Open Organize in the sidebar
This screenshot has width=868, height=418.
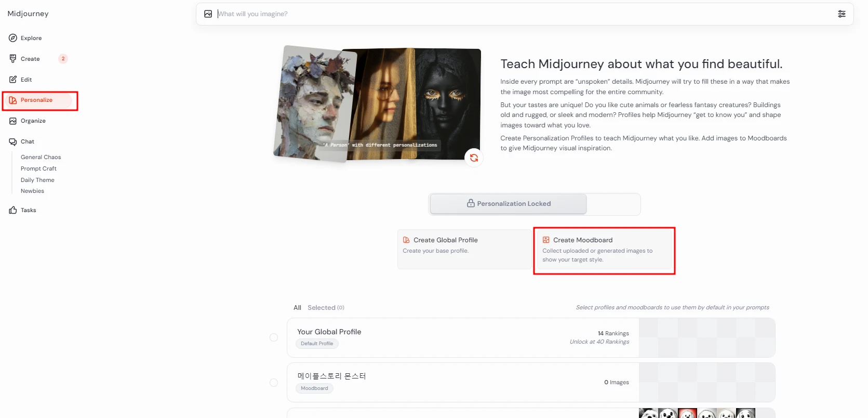coord(33,121)
